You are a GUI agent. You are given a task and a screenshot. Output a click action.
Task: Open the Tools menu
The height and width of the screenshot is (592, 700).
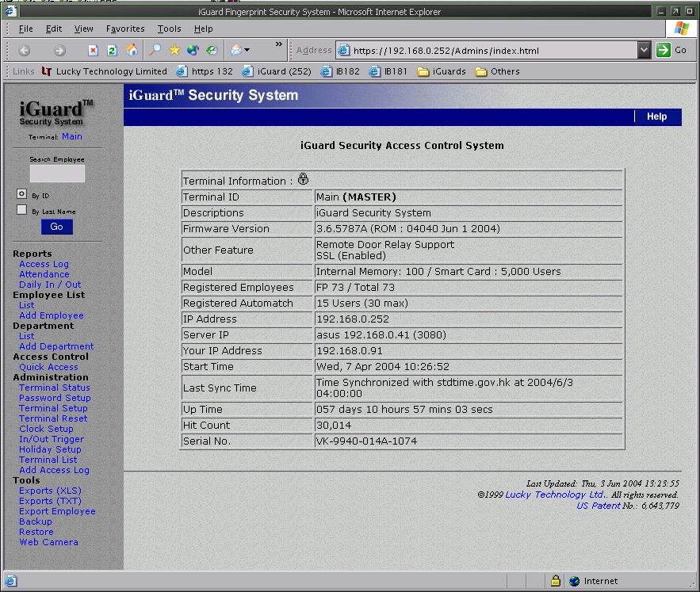point(169,28)
